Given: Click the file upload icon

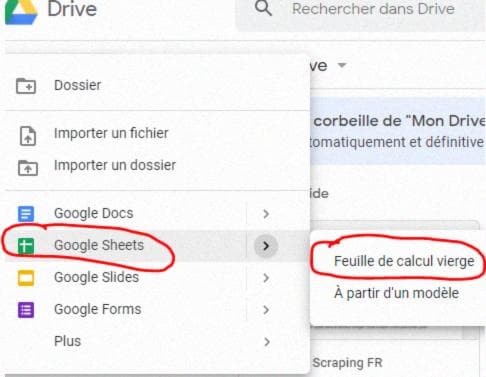Looking at the screenshot, I should pyautogui.click(x=28, y=136).
